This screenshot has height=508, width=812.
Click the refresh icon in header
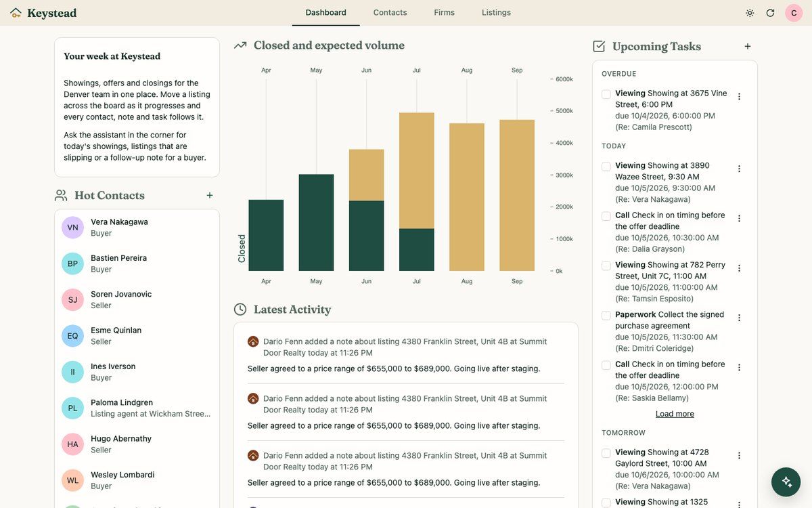[770, 13]
